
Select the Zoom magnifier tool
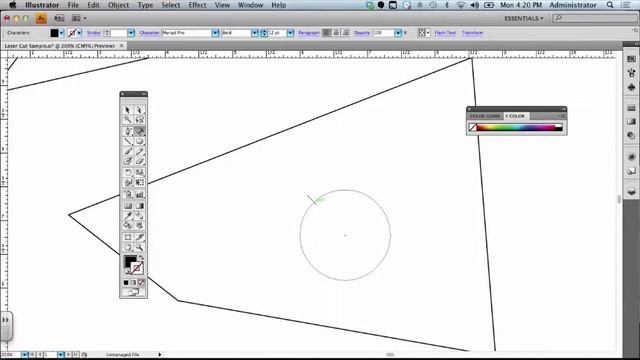pos(140,247)
